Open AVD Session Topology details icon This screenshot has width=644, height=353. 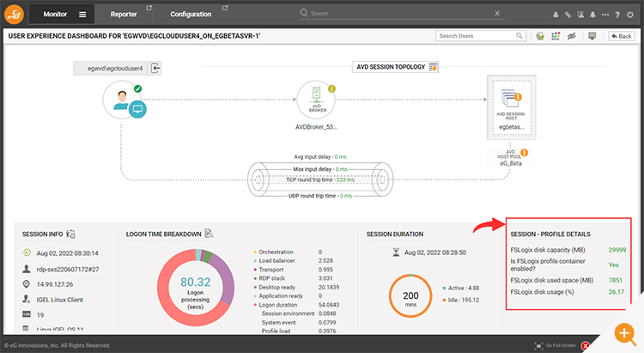click(x=433, y=67)
